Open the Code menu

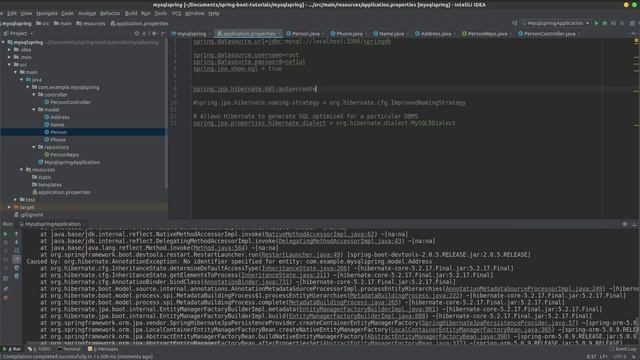pyautogui.click(x=67, y=13)
